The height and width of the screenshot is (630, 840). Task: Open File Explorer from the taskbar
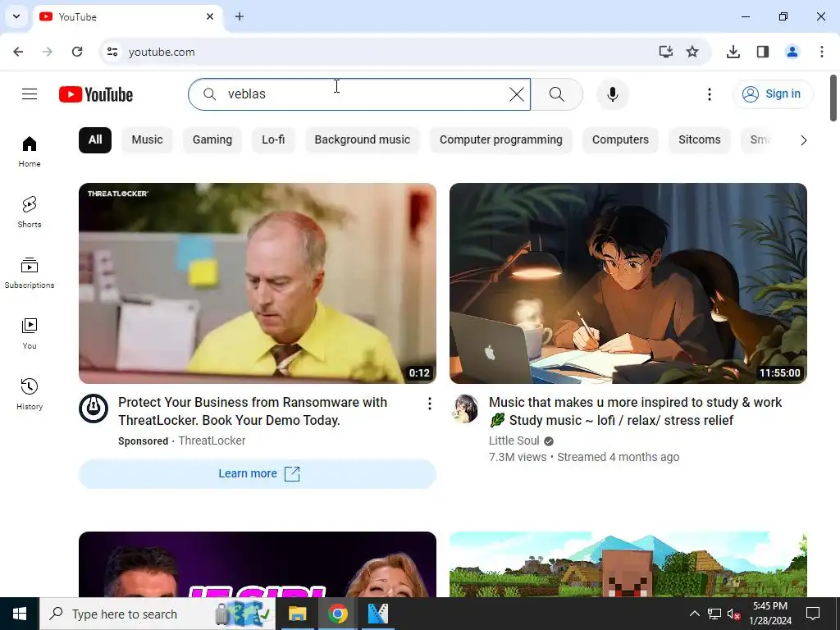(x=297, y=614)
